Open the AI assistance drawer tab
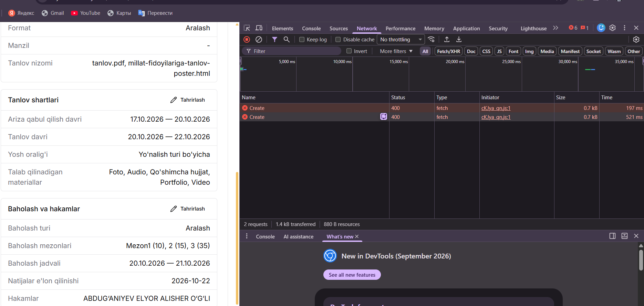644x306 pixels. pyautogui.click(x=299, y=237)
